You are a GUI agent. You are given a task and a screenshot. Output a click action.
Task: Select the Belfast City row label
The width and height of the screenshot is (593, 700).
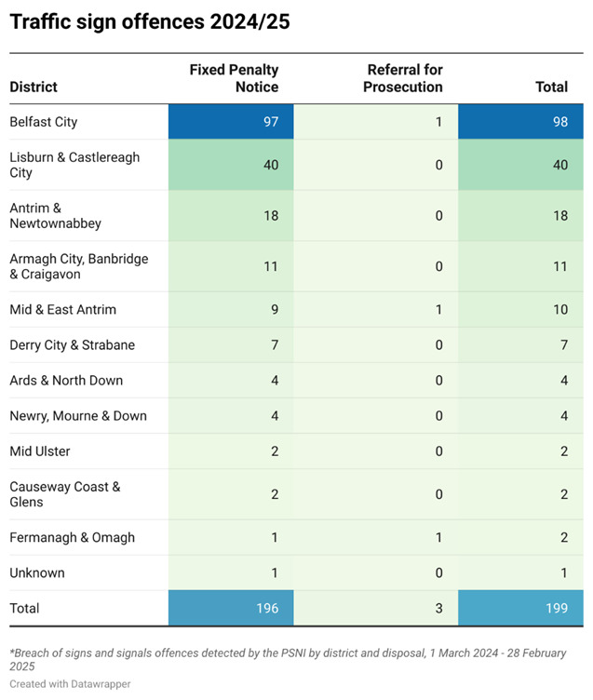(44, 122)
